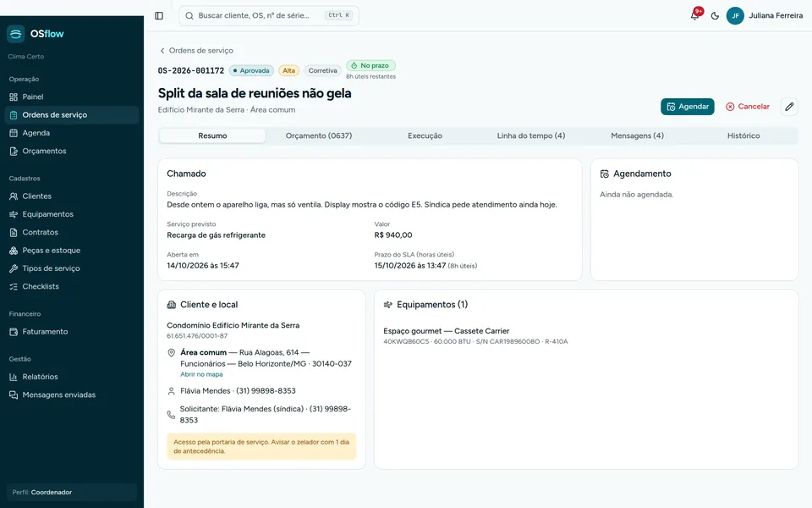Select Ordens de serviço in sidebar
Viewport: 812px width, 508px height.
click(71, 115)
